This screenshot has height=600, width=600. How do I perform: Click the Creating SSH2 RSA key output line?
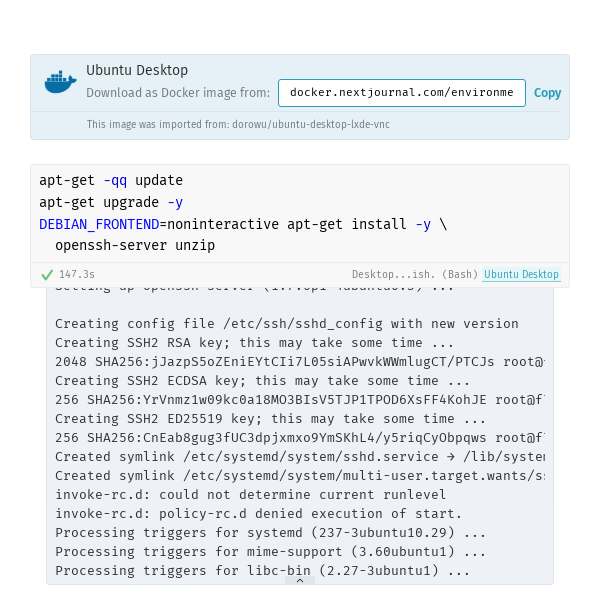point(254,342)
